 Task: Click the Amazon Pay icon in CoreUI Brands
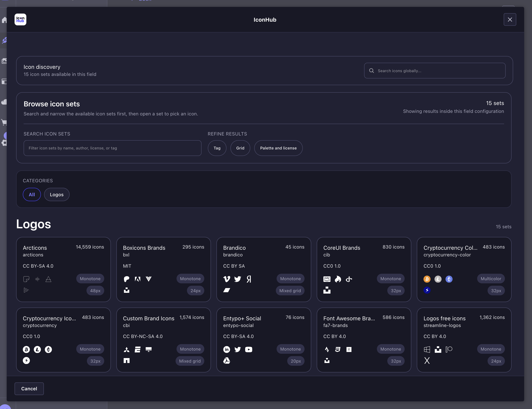[x=327, y=279]
